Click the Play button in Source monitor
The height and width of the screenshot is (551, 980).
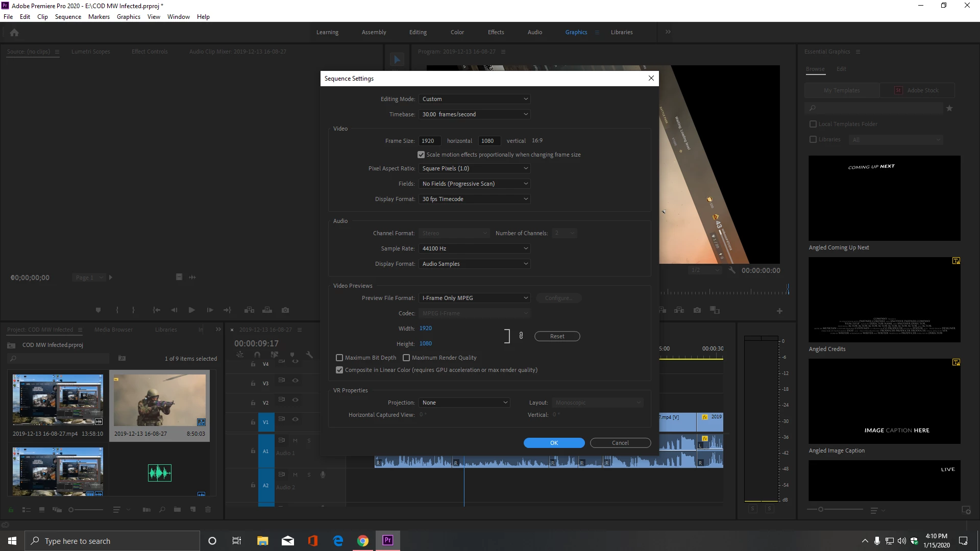(191, 310)
